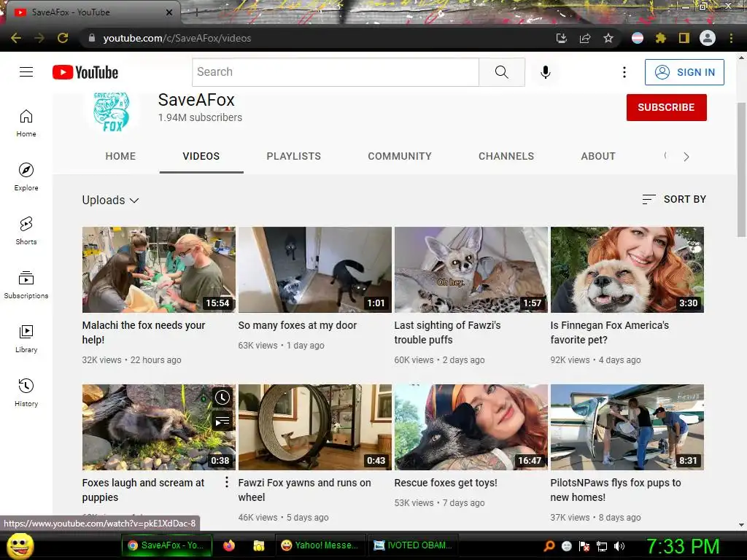Viewport: 747px width, 560px height.
Task: Click the page vertical scrollbar thumb
Action: [x=741, y=169]
